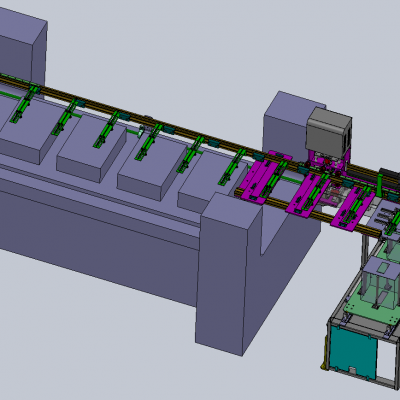Image resolution: width=400 pixels, height=400 pixels.
Task: Select the leftmost magenta mounting plate
Action: click(x=264, y=178)
